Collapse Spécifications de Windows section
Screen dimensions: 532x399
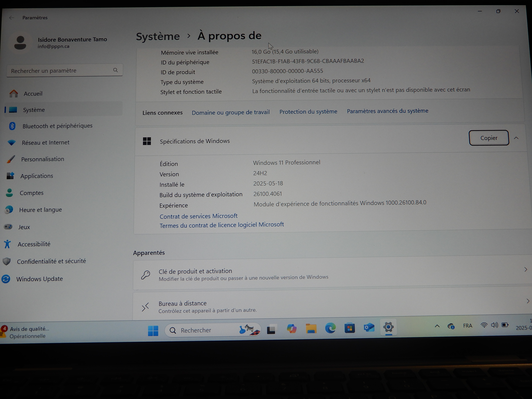click(x=516, y=138)
